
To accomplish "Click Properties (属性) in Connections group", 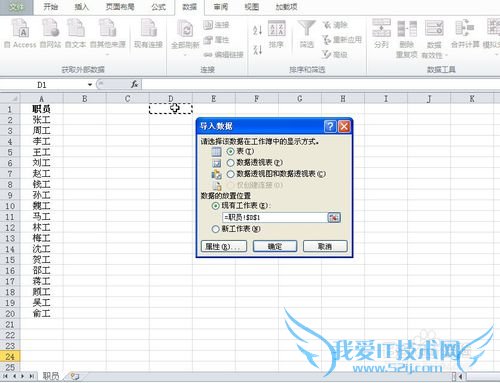I will click(x=216, y=40).
